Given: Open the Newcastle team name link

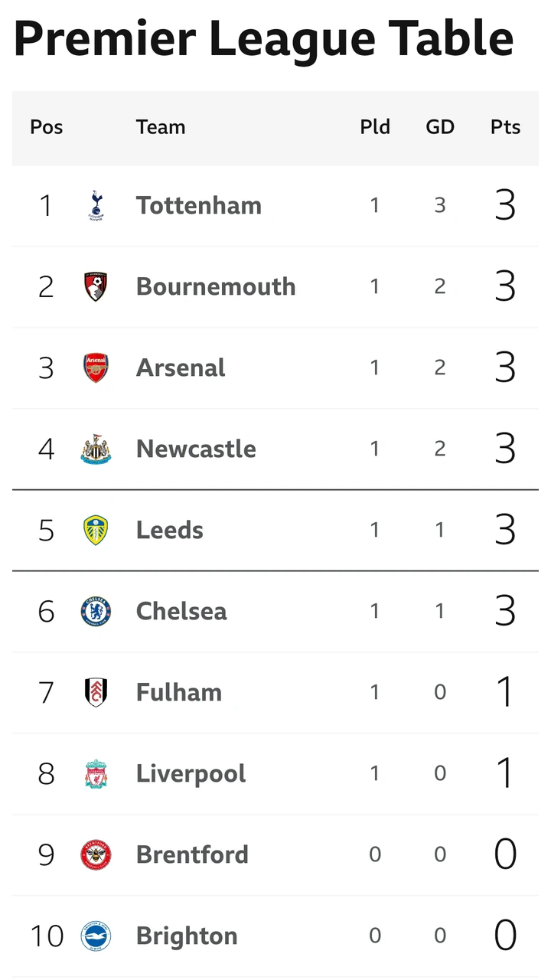Looking at the screenshot, I should 196,449.
